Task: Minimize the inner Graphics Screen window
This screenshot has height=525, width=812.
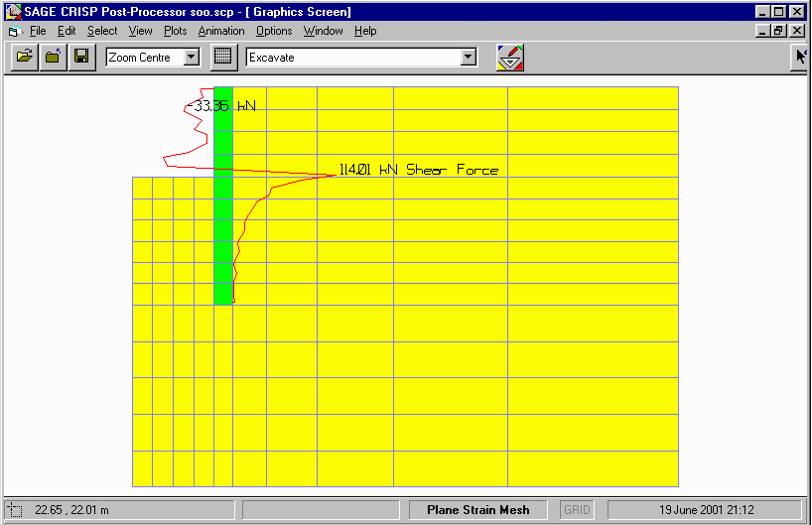Action: [762, 31]
